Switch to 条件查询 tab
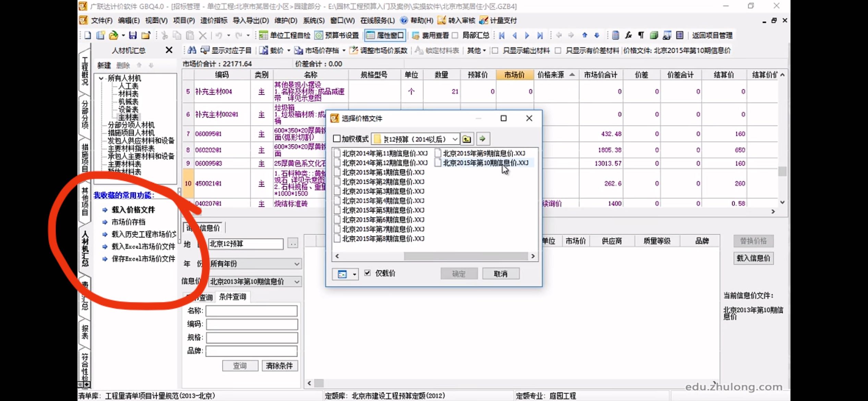The height and width of the screenshot is (401, 868). tap(232, 297)
